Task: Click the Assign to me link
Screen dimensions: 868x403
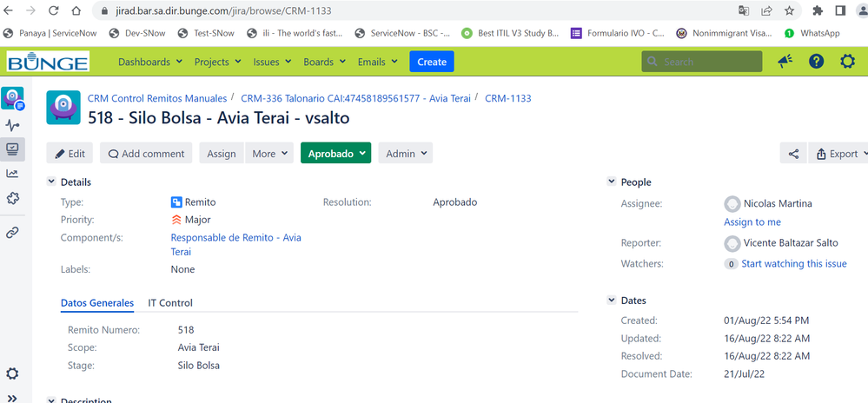Action: [x=752, y=222]
